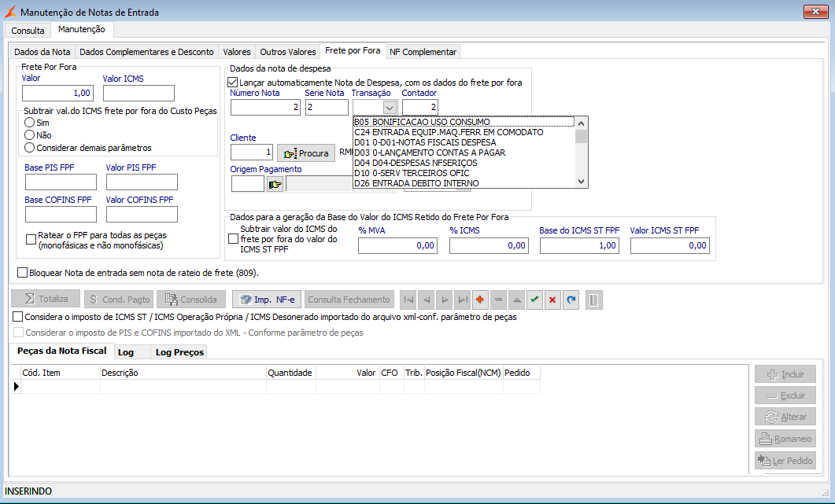Click the red plus insert record icon
This screenshot has width=835, height=504.
tap(480, 300)
